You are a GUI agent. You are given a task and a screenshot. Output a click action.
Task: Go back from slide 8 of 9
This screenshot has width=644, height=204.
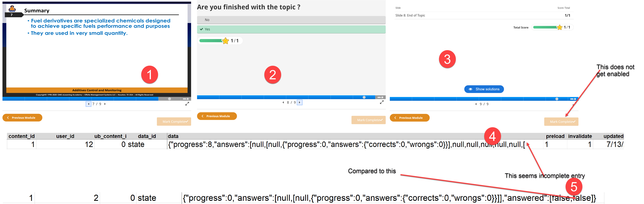point(283,102)
